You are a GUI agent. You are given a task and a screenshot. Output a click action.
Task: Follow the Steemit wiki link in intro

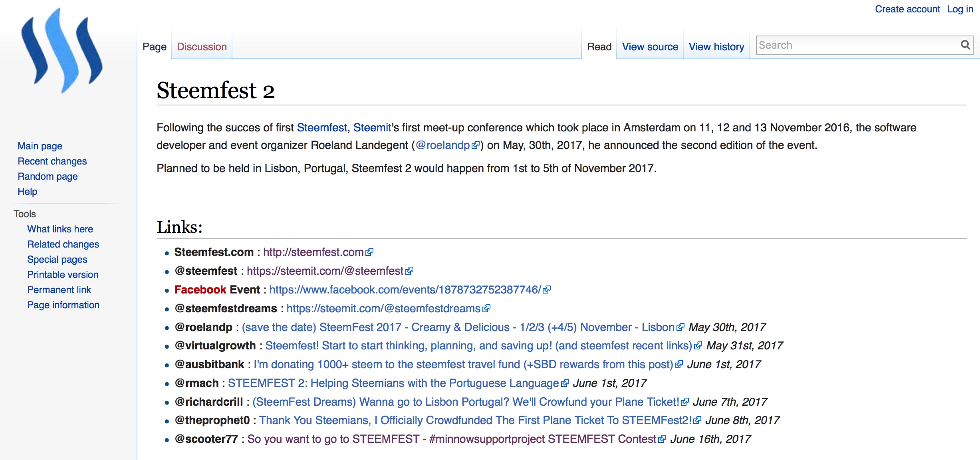[372, 128]
